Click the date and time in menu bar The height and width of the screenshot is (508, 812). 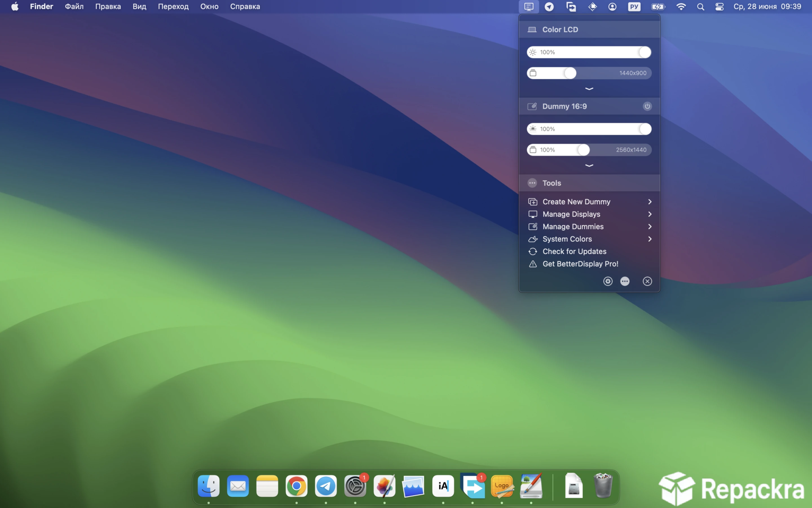coord(767,7)
